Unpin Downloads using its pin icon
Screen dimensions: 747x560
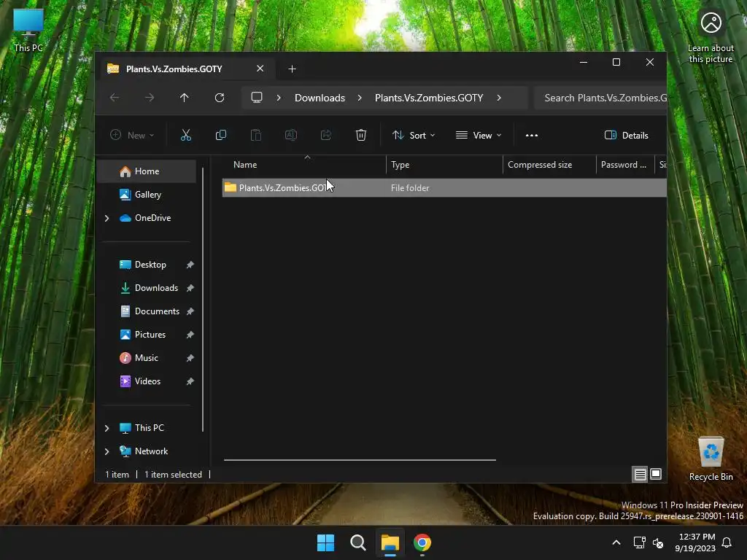coord(190,288)
